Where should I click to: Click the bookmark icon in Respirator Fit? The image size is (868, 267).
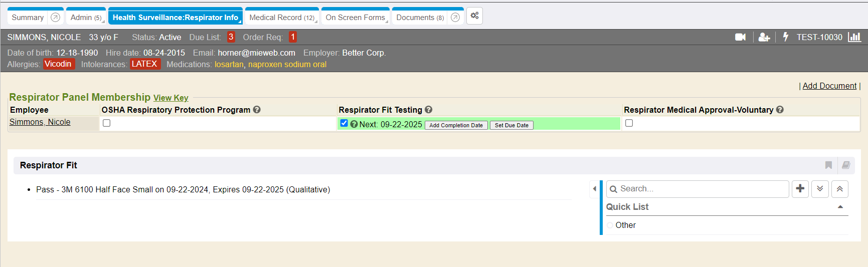point(828,165)
